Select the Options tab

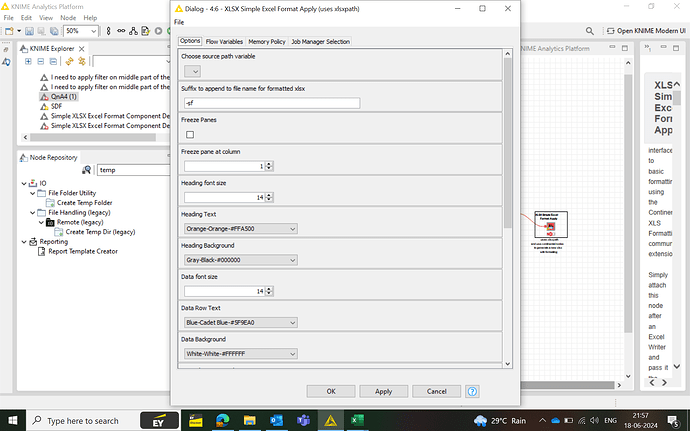[190, 41]
